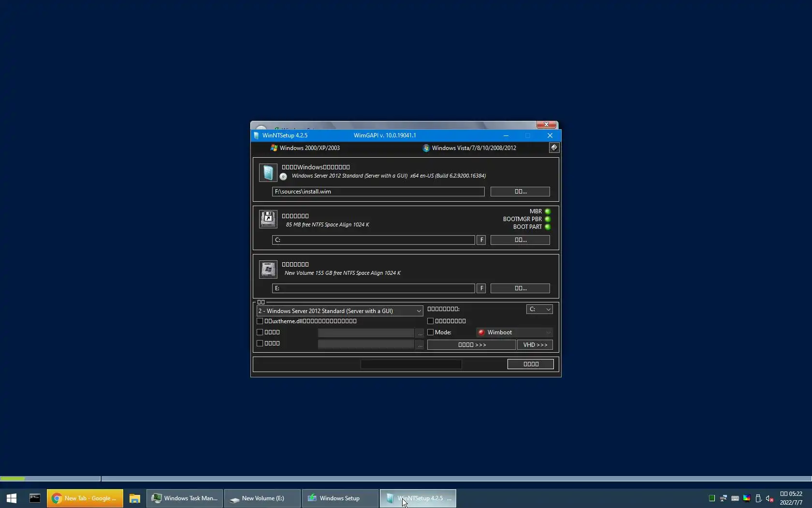Click the Windows logo on the 2000/XP/2003 tab
This screenshot has height=508, width=812.
click(x=274, y=148)
